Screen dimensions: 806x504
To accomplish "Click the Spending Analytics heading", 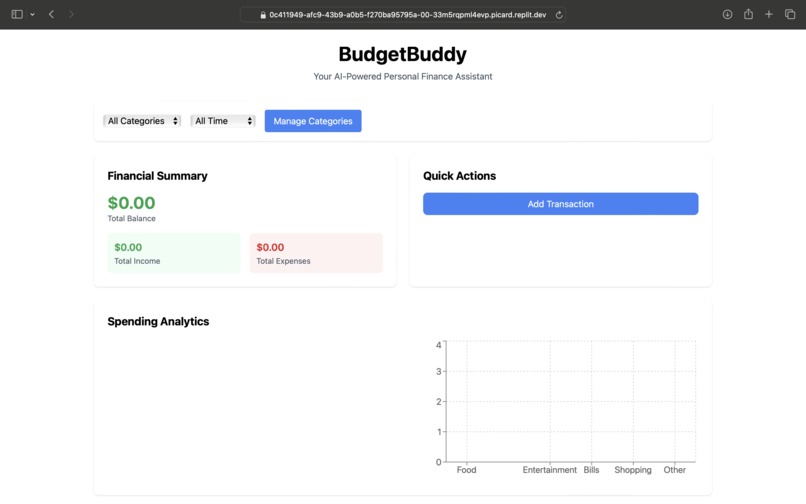I will (158, 321).
